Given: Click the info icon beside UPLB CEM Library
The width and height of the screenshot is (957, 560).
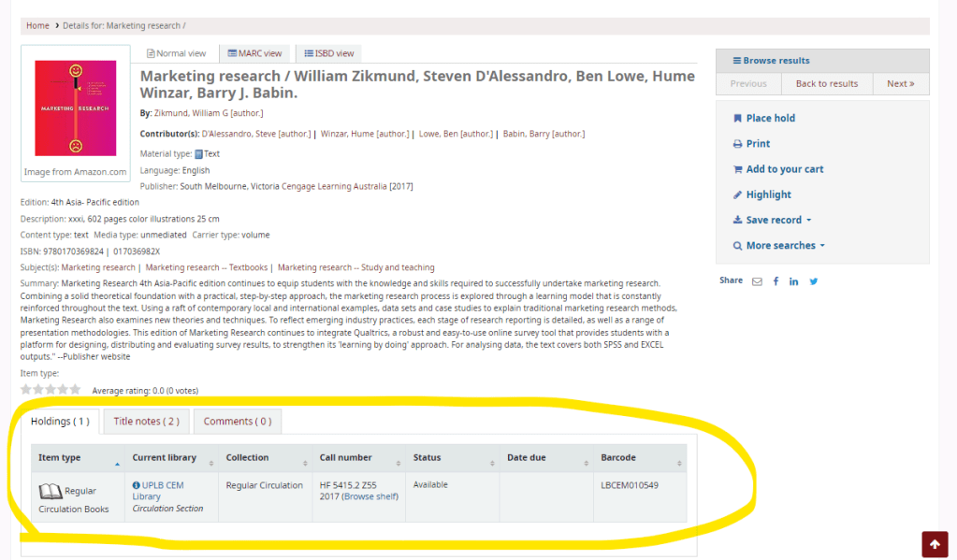Looking at the screenshot, I should 137,486.
